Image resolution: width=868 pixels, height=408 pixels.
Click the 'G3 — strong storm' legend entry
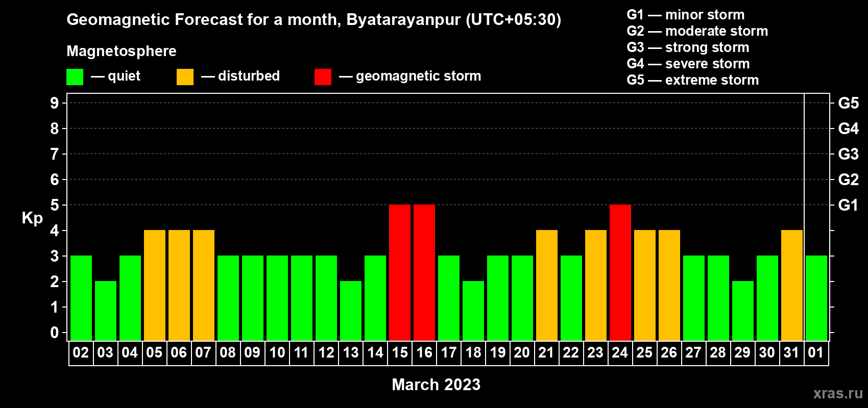tap(688, 47)
